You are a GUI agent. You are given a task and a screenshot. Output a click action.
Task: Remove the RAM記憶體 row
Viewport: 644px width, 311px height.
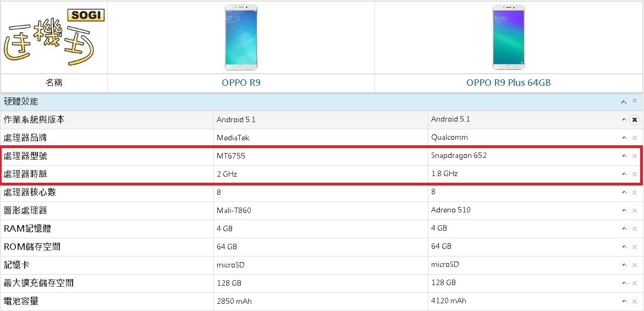tap(635, 229)
